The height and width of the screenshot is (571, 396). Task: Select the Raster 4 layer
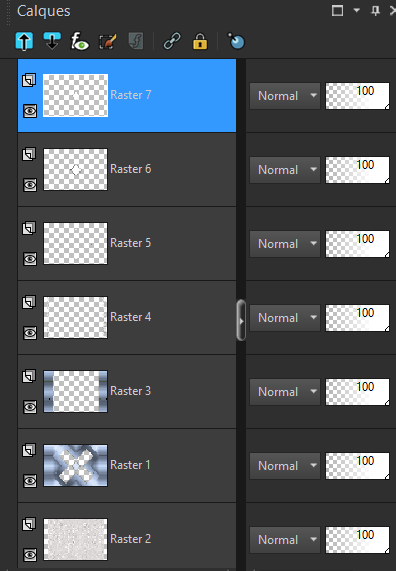point(127,317)
